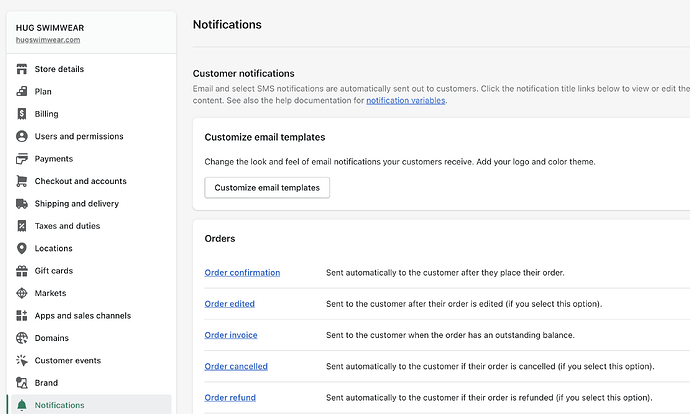Click the Markets globe icon
The image size is (690, 414).
click(x=22, y=293)
